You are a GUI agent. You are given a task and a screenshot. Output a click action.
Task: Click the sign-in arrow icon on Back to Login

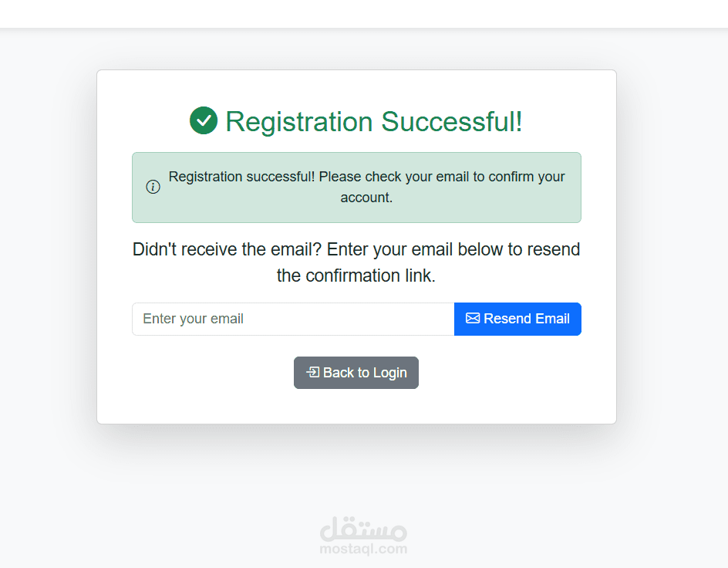pyautogui.click(x=312, y=373)
